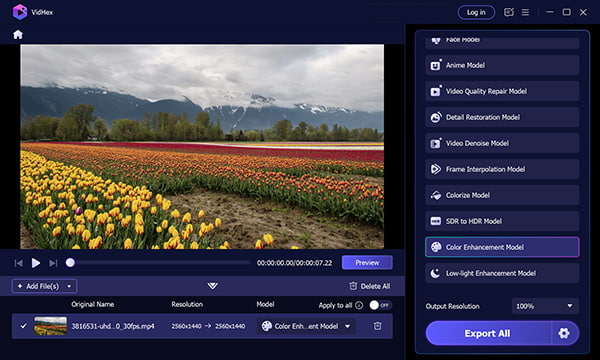The height and width of the screenshot is (360, 600).
Task: Click the playback progress slider handle
Action: click(70, 263)
